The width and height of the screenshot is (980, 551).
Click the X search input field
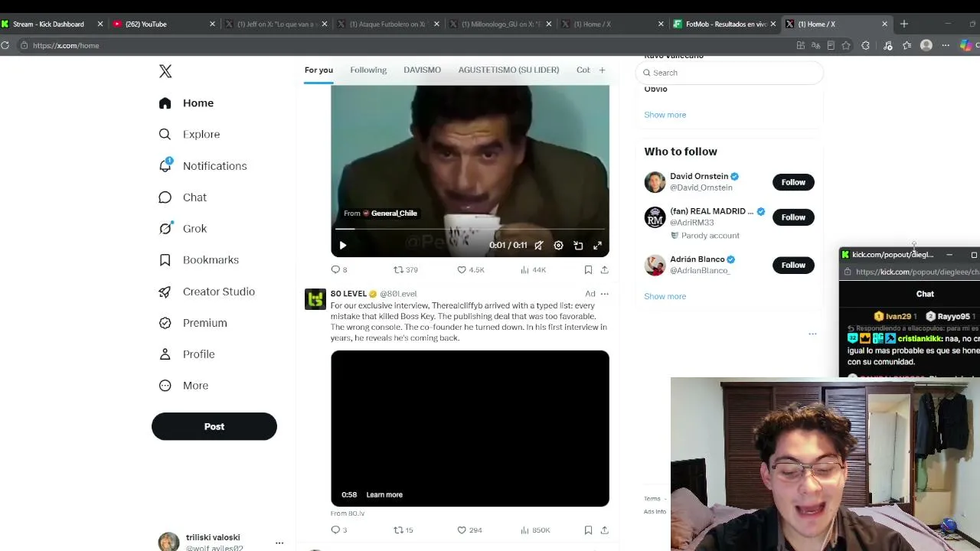[729, 73]
